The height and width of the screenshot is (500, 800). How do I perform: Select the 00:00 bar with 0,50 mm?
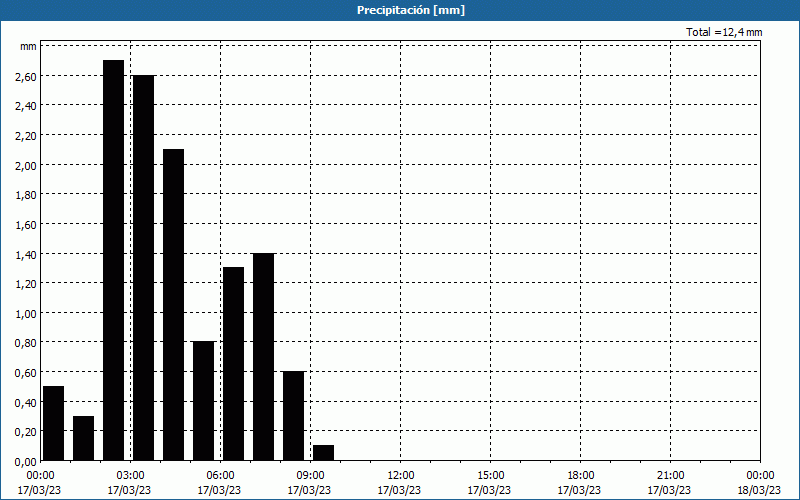pos(54,423)
